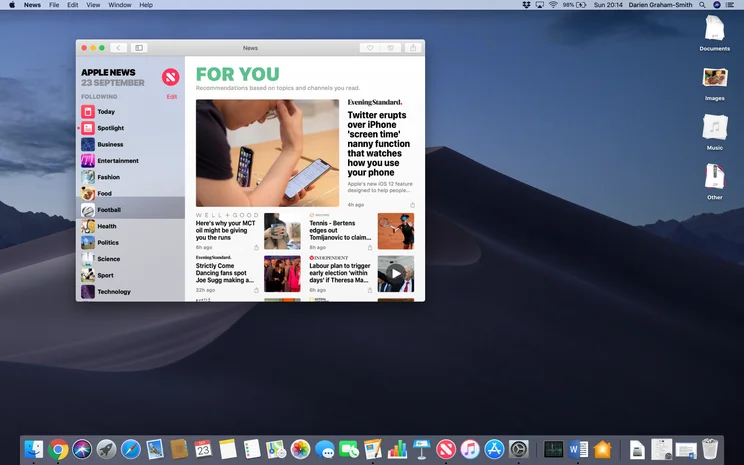Open the Edit menu
The image size is (744, 465).
73,5
